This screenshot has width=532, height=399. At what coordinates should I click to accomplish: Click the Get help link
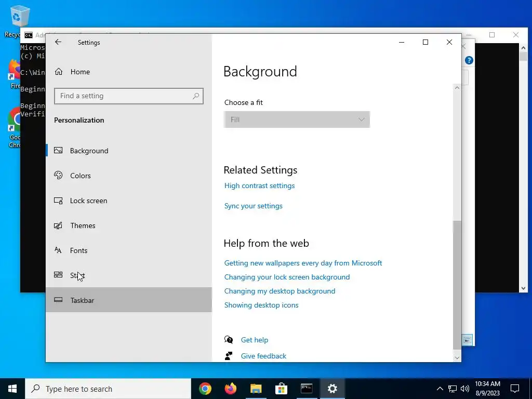pos(254,340)
